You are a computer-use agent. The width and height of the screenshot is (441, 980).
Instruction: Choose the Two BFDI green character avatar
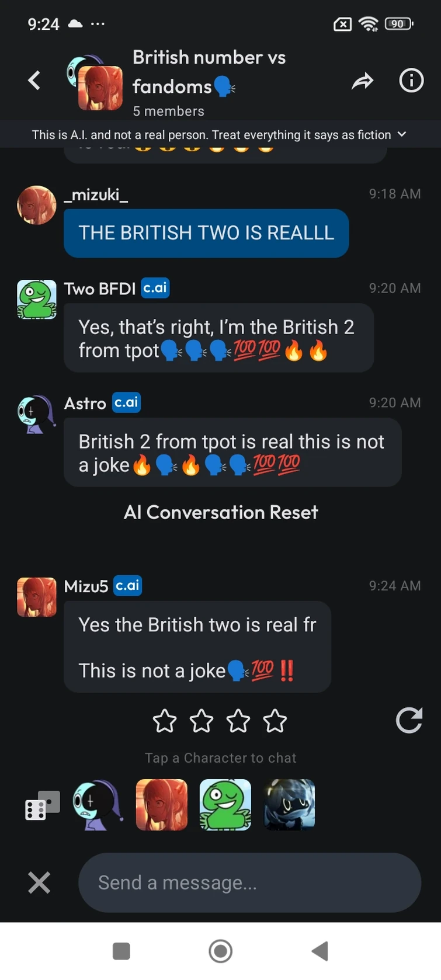point(225,804)
